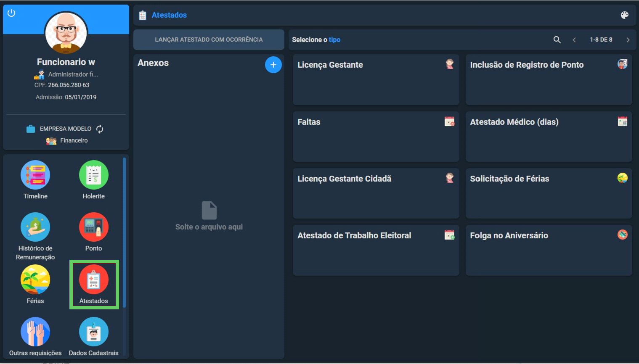
Task: Click the Licença Gestante card icon
Action: 450,64
